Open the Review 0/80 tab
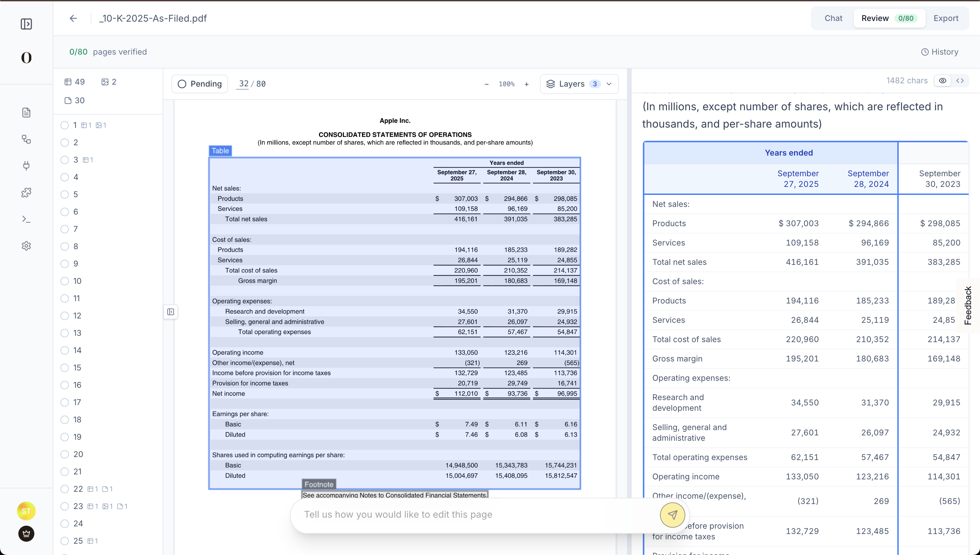The image size is (980, 555). point(889,18)
